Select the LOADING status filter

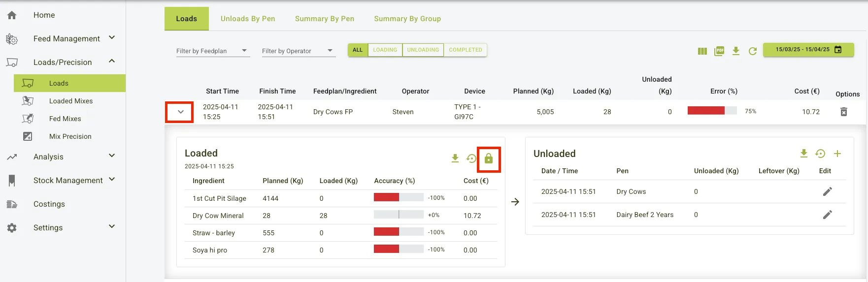point(385,50)
